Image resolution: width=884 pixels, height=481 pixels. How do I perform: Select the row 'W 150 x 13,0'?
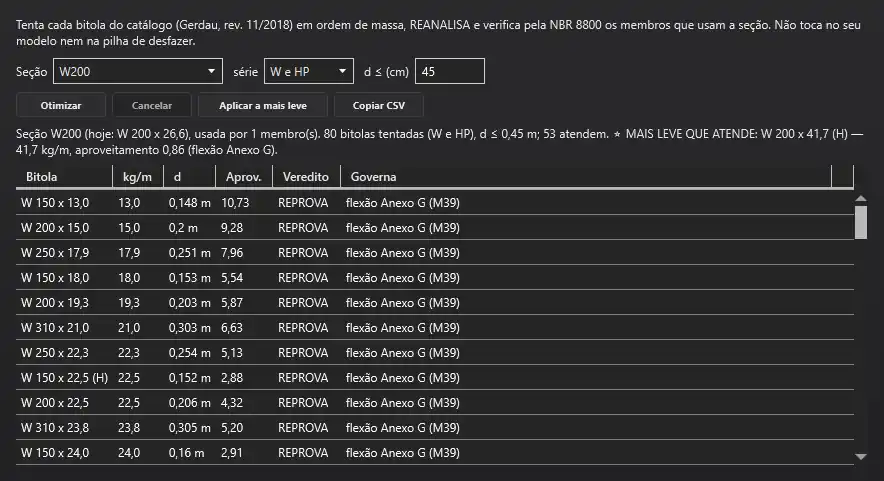(x=435, y=203)
